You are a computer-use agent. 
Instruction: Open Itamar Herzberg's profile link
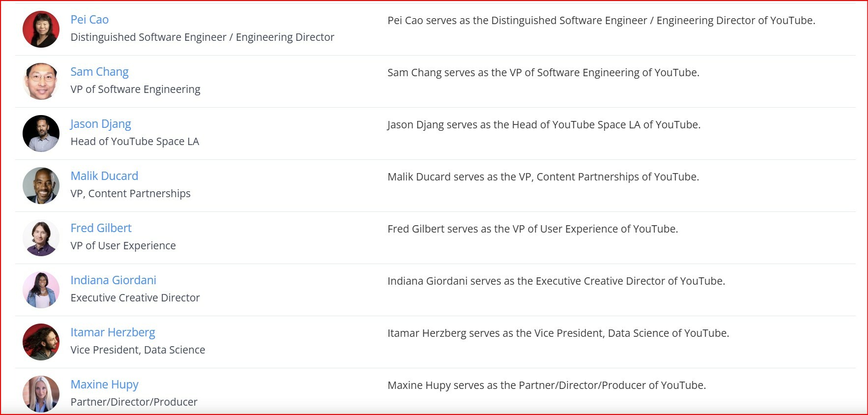[113, 332]
